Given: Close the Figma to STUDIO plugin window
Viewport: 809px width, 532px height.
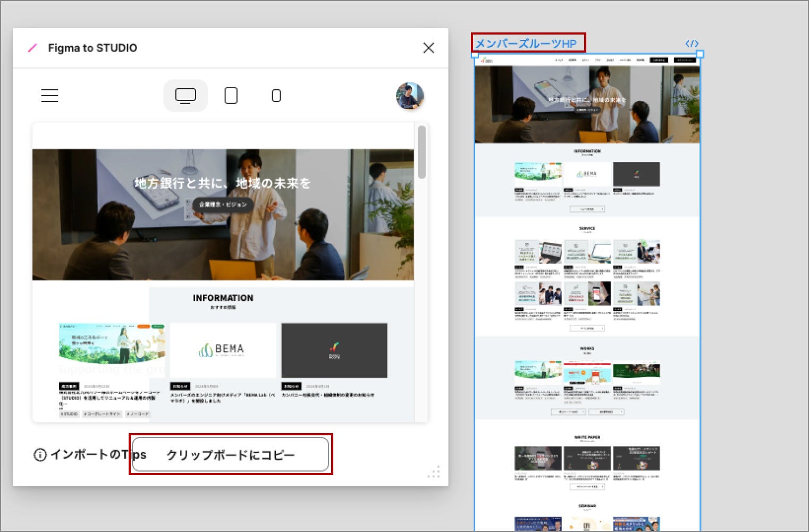Looking at the screenshot, I should 428,48.
